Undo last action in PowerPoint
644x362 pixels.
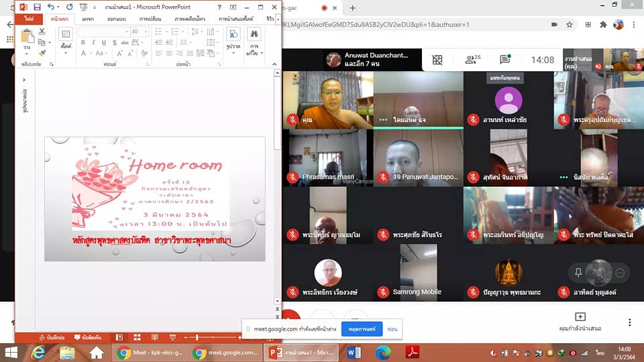[x=50, y=7]
